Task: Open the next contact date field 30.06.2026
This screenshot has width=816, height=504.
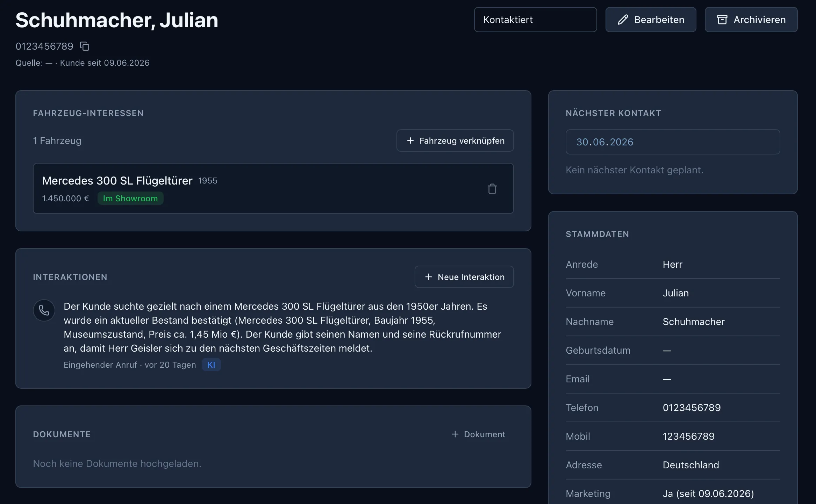Action: click(x=673, y=142)
